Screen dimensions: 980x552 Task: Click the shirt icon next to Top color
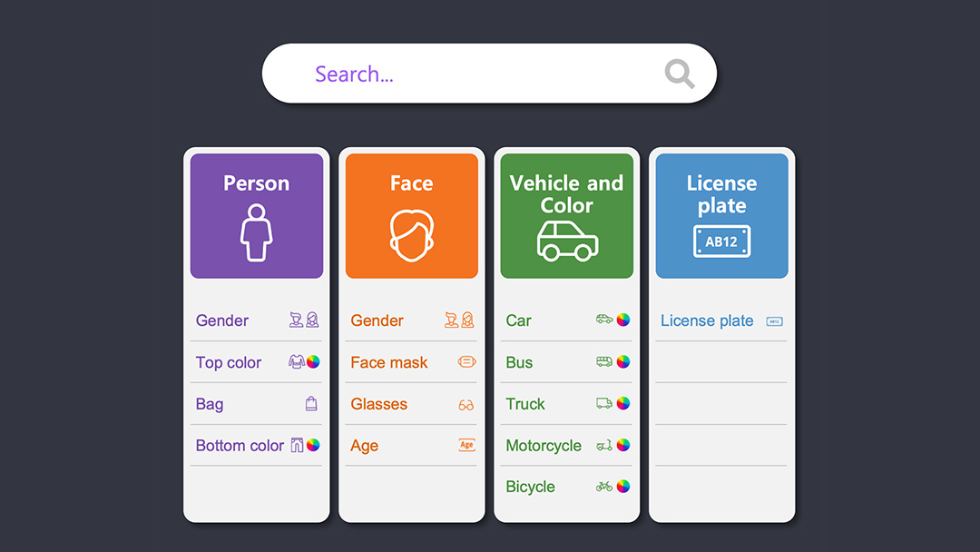(295, 362)
